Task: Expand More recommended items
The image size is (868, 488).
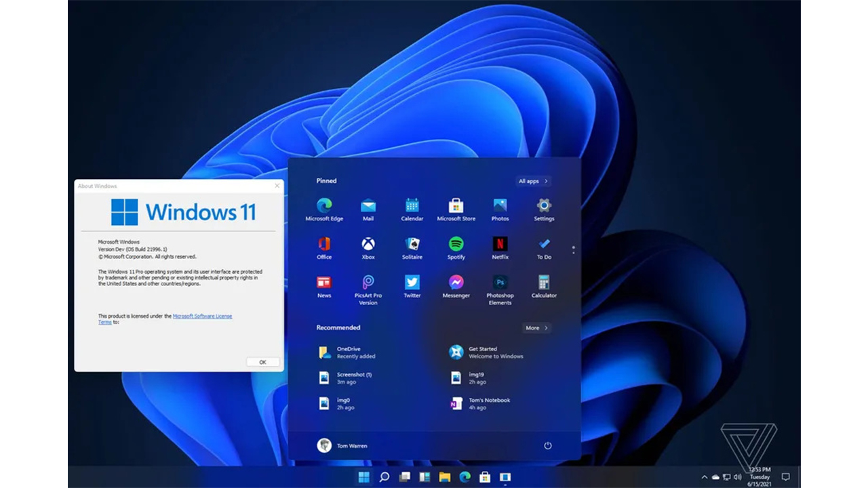Action: pos(536,328)
